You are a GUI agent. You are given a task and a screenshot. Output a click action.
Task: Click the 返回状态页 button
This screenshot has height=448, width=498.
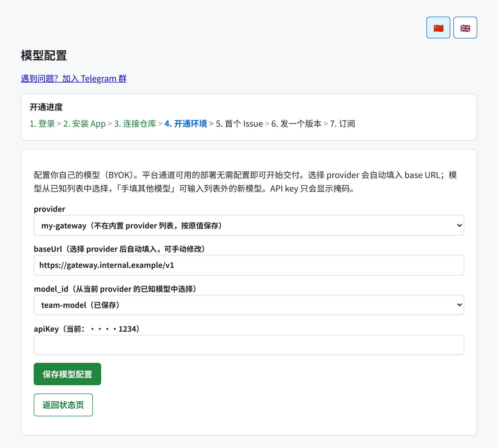pos(63,405)
